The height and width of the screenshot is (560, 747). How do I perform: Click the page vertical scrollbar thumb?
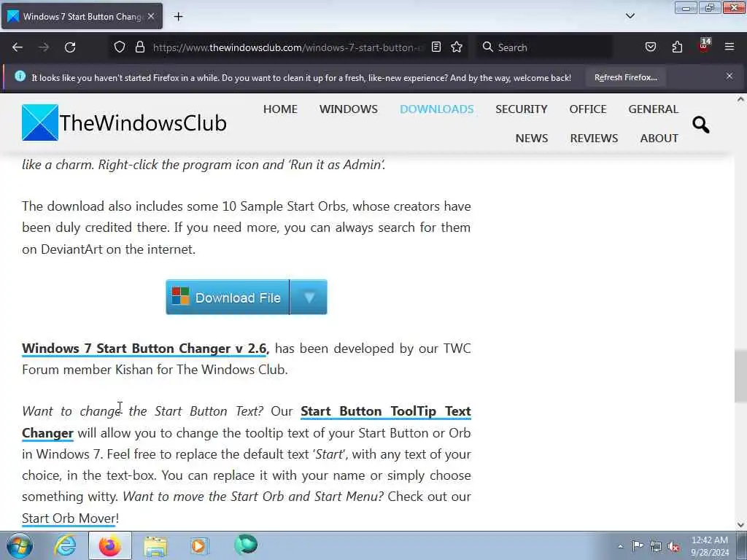pyautogui.click(x=740, y=376)
